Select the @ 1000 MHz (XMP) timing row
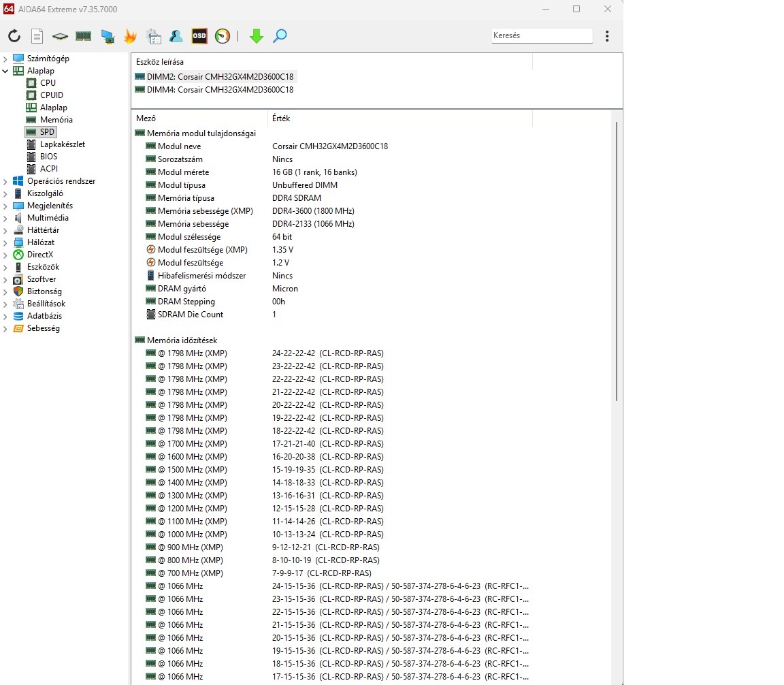Image resolution: width=784 pixels, height=685 pixels. tap(332, 535)
